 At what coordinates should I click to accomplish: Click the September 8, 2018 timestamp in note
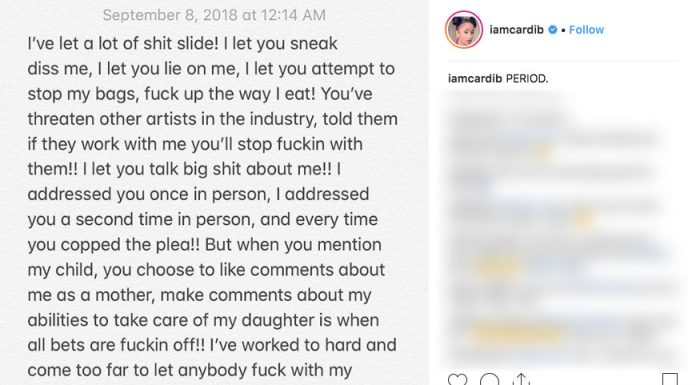click(214, 15)
